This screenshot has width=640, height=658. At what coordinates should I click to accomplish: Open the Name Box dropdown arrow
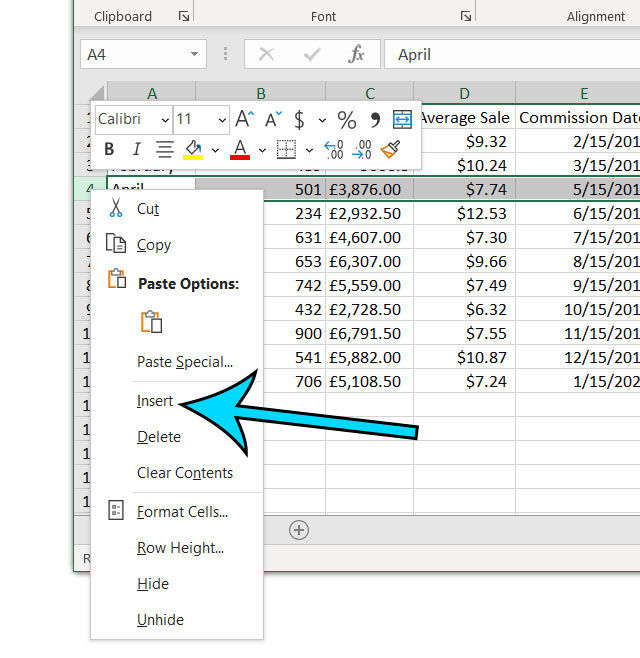click(194, 54)
